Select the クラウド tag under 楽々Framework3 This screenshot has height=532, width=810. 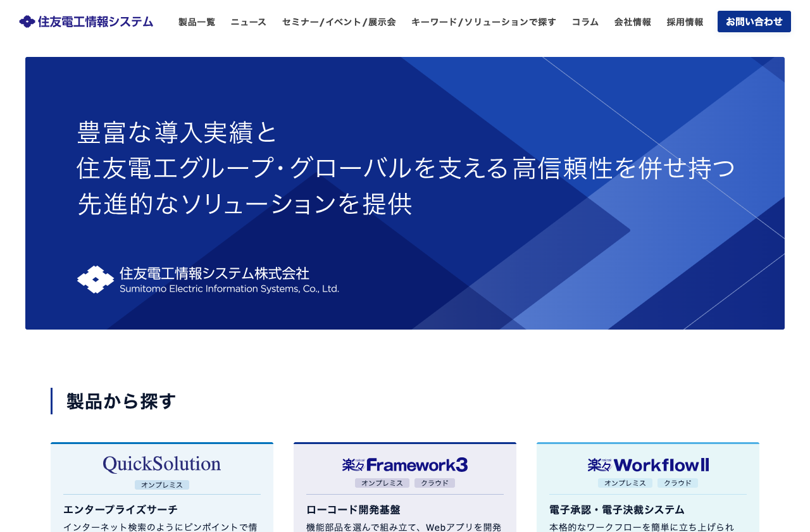pos(435,483)
